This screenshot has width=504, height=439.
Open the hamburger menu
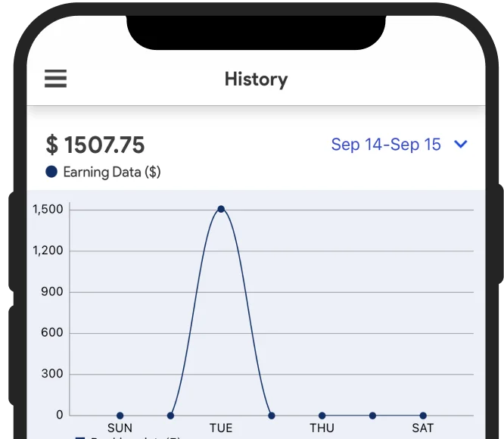coord(55,79)
